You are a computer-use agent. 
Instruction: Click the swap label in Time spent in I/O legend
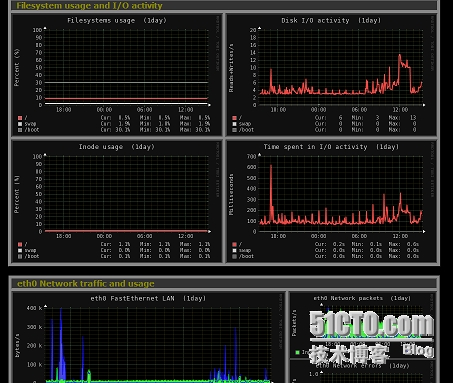[x=245, y=250]
